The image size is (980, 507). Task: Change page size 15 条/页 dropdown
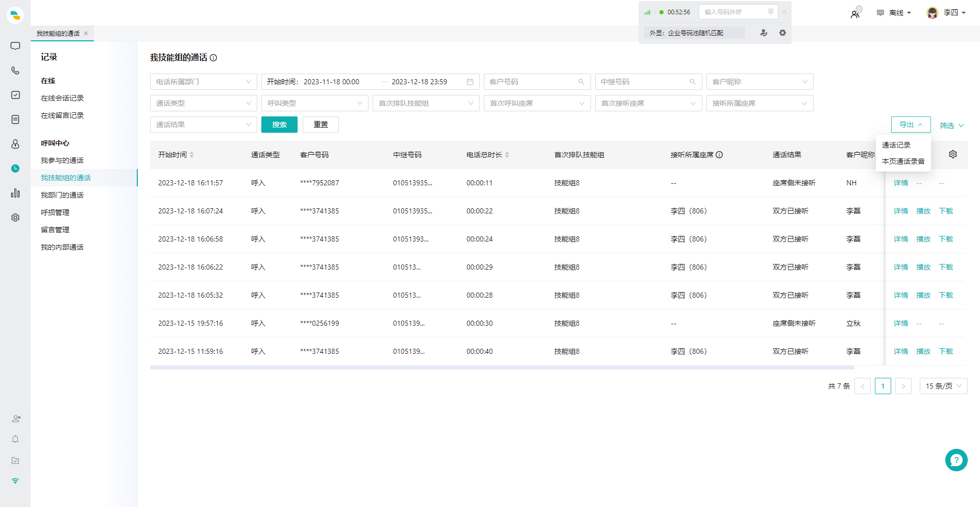click(943, 386)
